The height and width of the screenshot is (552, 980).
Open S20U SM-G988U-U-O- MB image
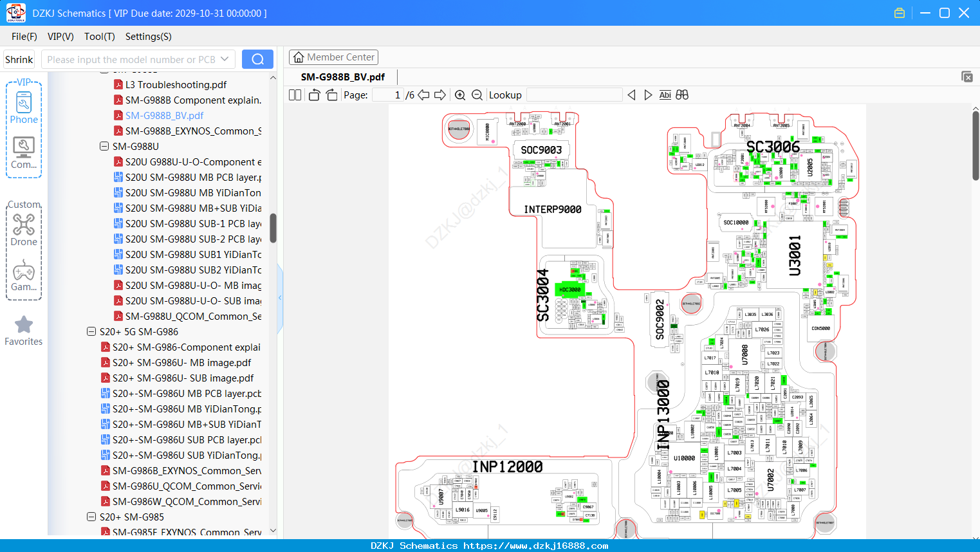click(x=193, y=285)
